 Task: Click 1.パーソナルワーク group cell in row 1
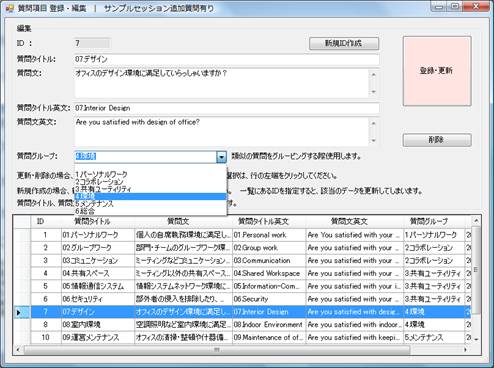pos(434,235)
